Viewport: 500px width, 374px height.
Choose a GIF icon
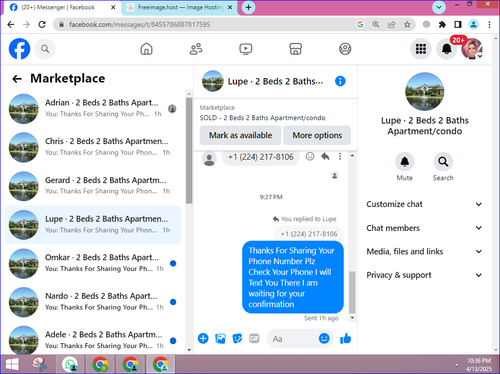click(x=254, y=338)
